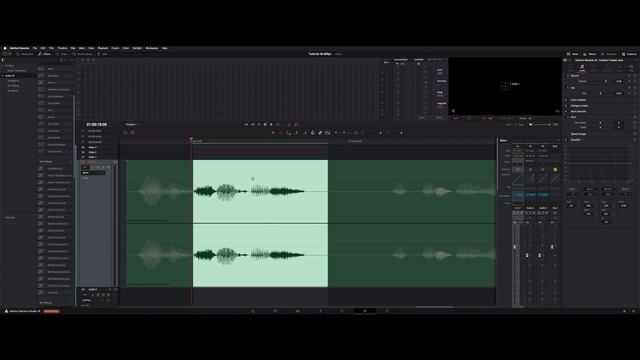Open the Timeline menu
The width and height of the screenshot is (640, 360).
click(x=62, y=48)
